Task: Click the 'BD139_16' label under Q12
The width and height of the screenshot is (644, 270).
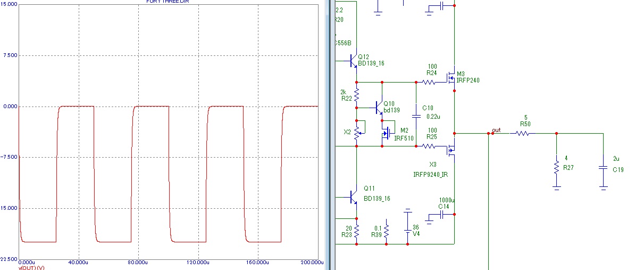Action: pos(371,63)
